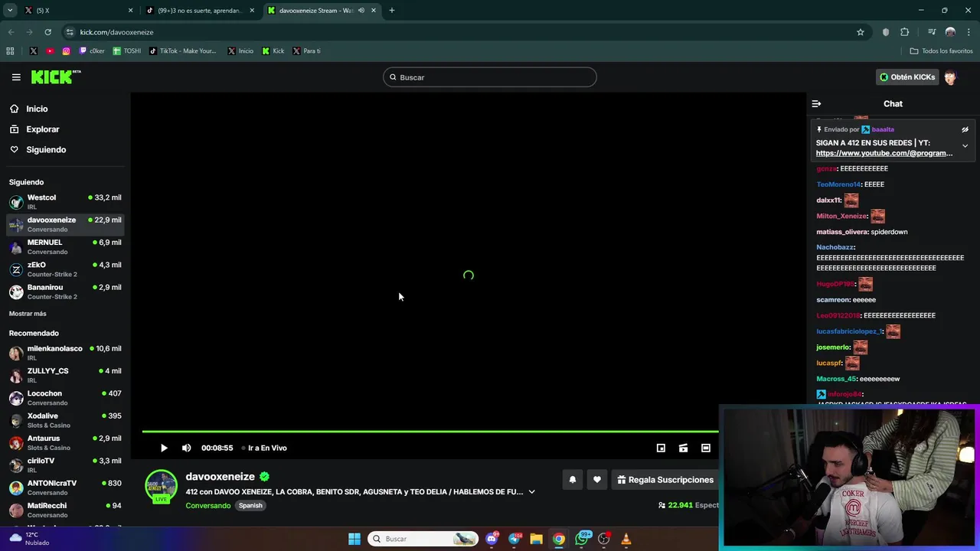Open Bananirou channel in sidebar
The image size is (980, 551).
coord(65,292)
